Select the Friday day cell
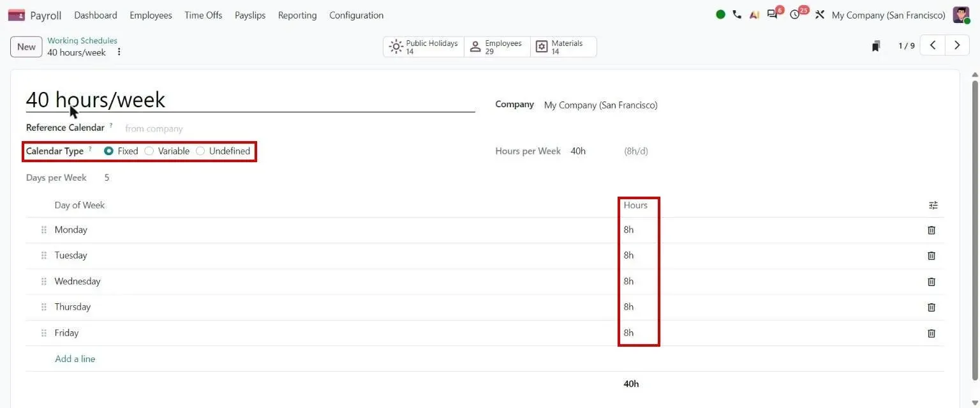The width and height of the screenshot is (980, 408). pos(66,333)
